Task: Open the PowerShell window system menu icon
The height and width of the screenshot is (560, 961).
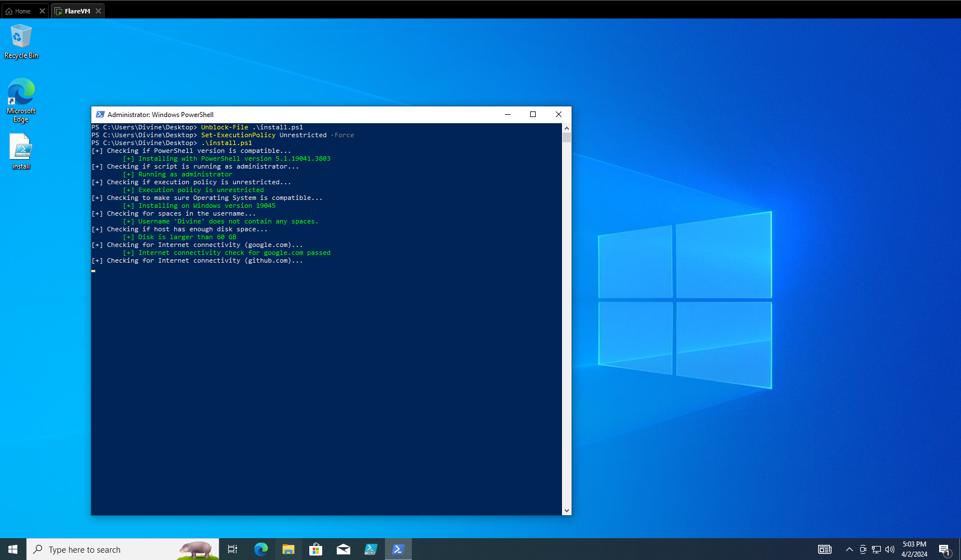Action: (x=100, y=114)
